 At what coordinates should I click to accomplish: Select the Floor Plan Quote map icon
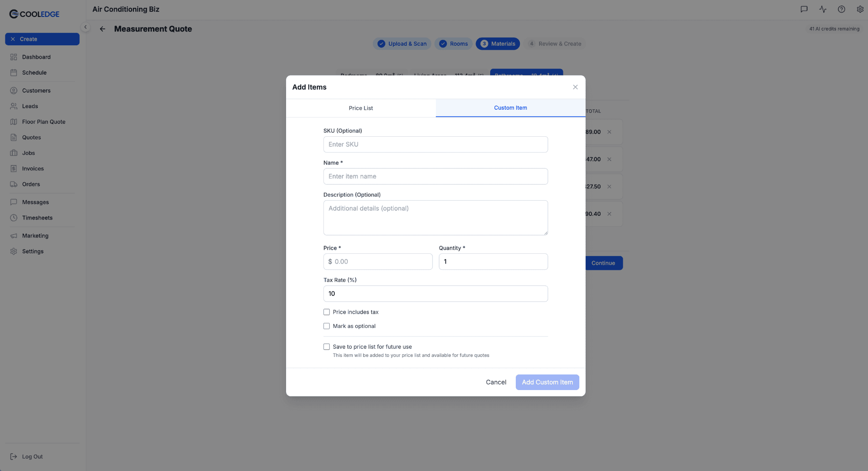(x=14, y=121)
